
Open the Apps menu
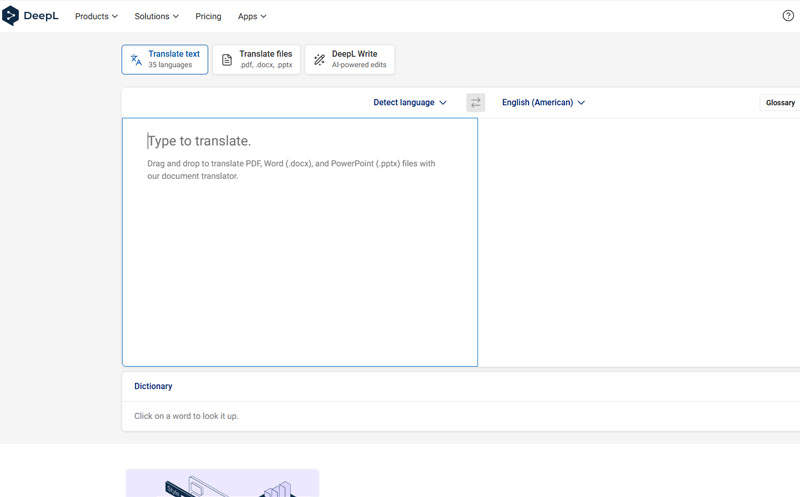click(x=252, y=16)
